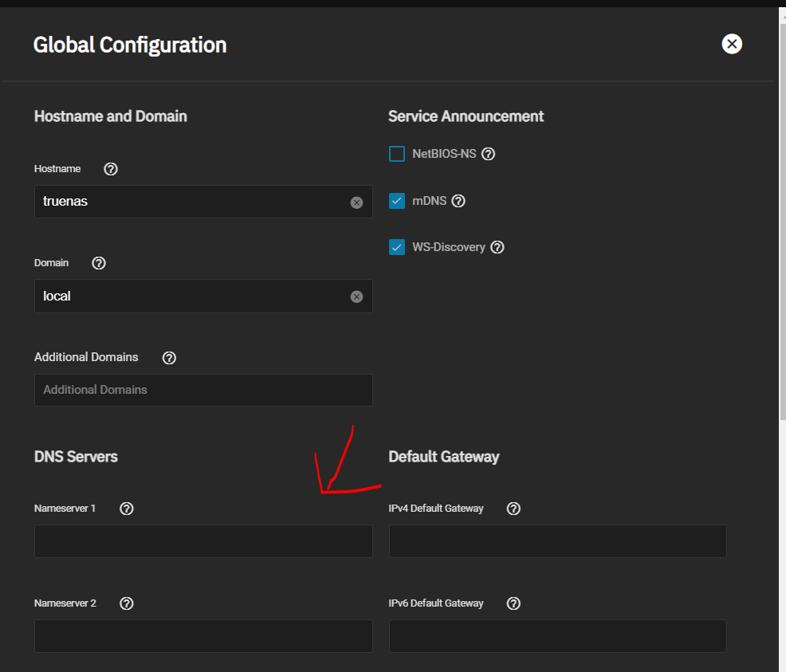Enable the NetBIOS-NS checkbox
786x672 pixels.
tap(397, 154)
